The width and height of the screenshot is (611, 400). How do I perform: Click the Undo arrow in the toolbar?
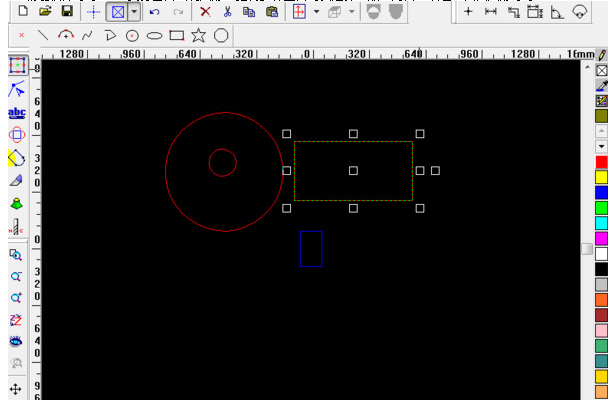click(x=154, y=12)
